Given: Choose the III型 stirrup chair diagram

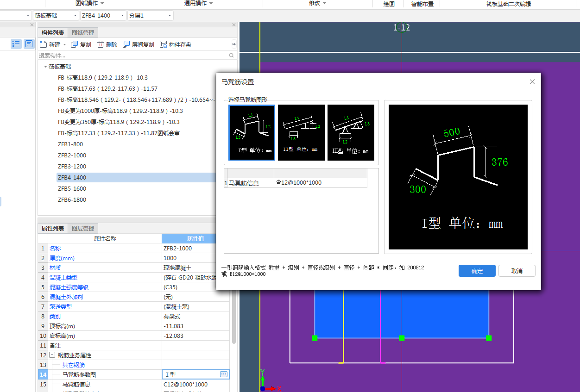Looking at the screenshot, I should 351,132.
